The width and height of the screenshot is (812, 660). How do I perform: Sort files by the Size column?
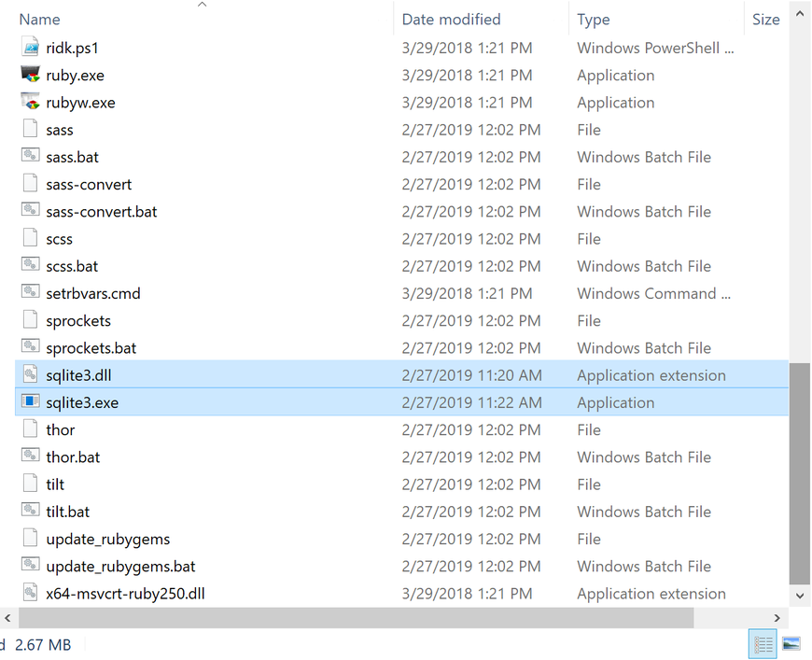tap(766, 20)
